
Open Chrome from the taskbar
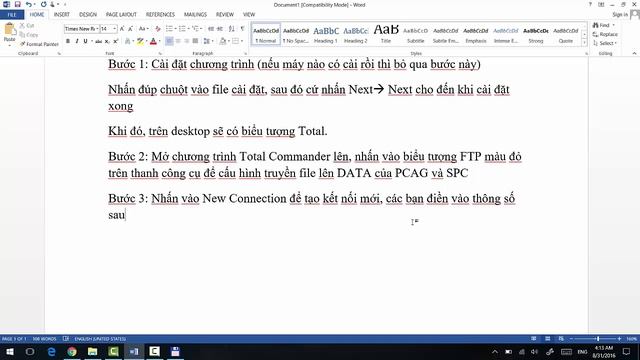[72, 351]
